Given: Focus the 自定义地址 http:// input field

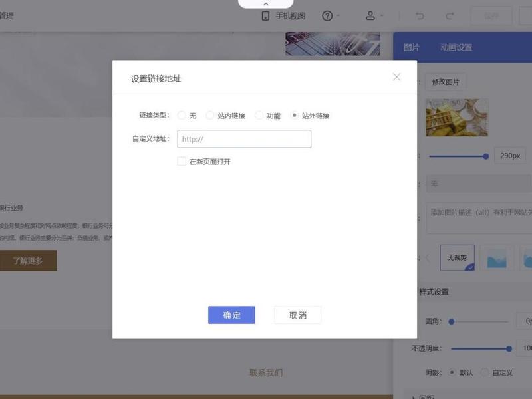Looking at the screenshot, I should (244, 139).
